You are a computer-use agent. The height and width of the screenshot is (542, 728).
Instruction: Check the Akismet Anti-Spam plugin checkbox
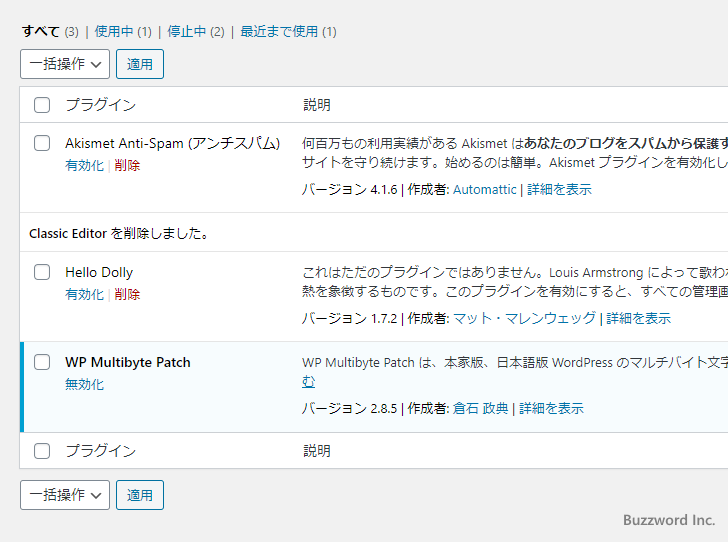click(42, 143)
